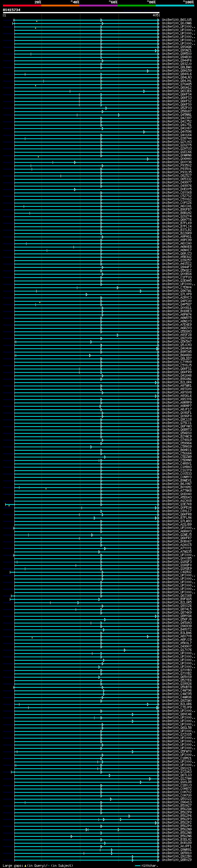Open hit UniRef100_Q0J9W6

coord(177,23)
